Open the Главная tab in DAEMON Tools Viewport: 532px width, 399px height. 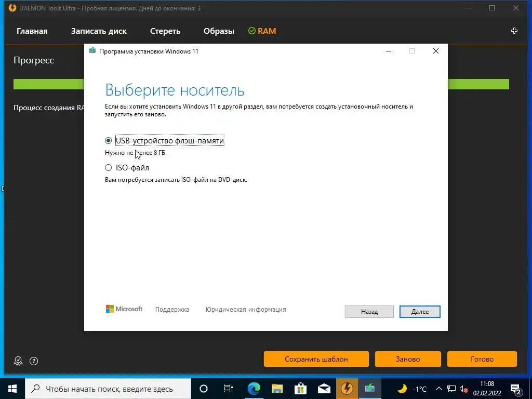pos(32,31)
